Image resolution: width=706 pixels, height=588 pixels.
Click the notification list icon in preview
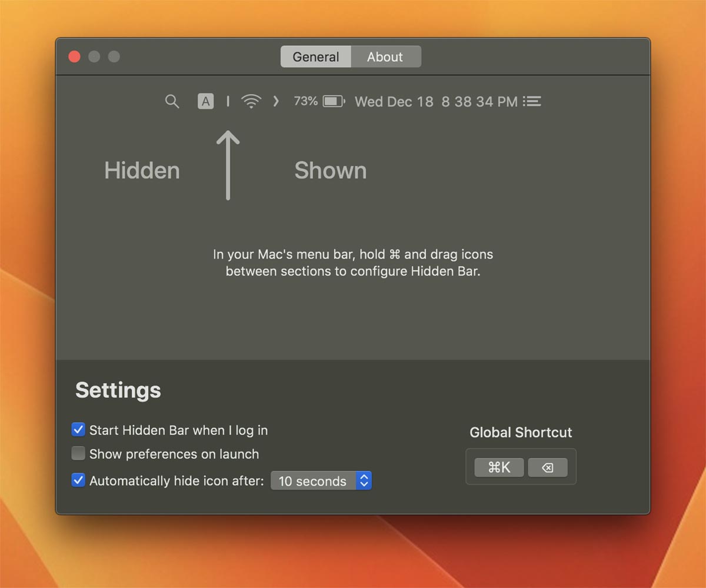point(532,101)
